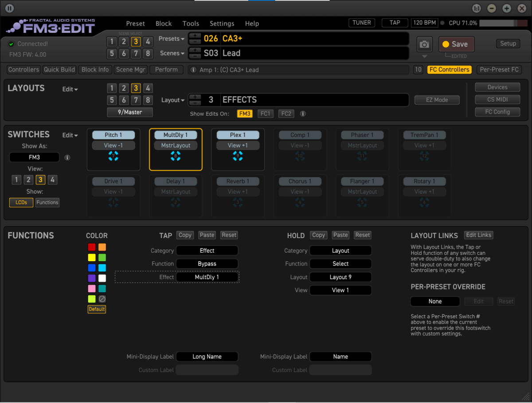Click the small arrow below the camera button
The image size is (532, 403).
[425, 57]
